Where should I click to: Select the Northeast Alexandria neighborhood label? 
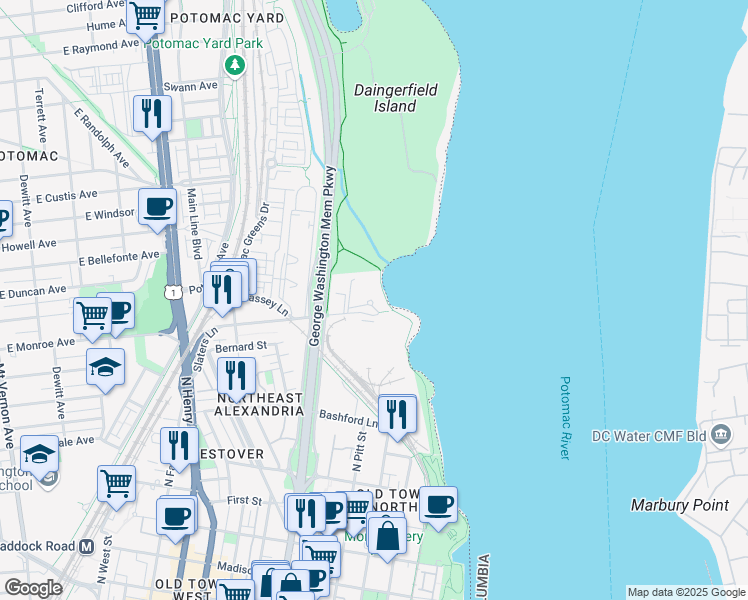tap(259, 404)
